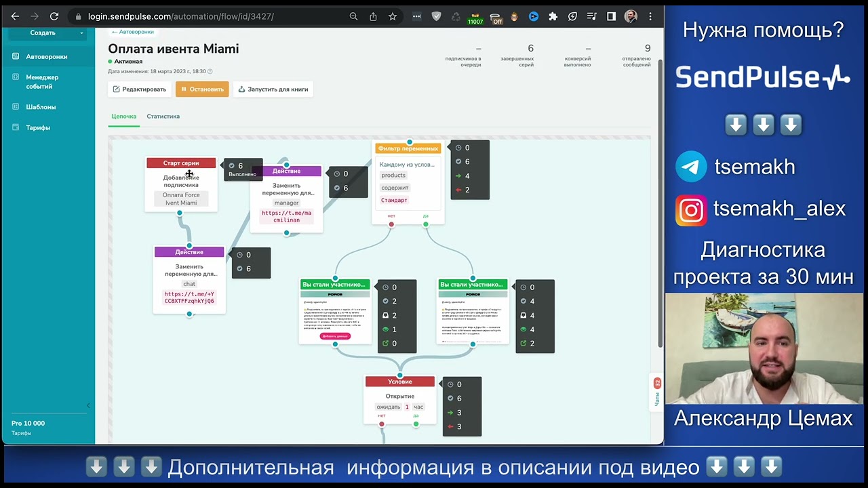Click the Выполнено count on Старт серии stats
This screenshot has width=868, height=488.
[242, 169]
